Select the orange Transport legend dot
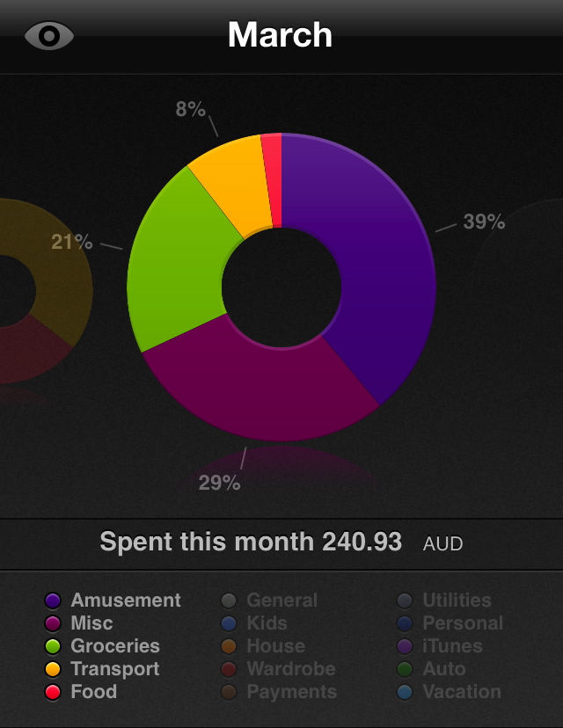Image resolution: width=563 pixels, height=728 pixels. click(x=53, y=670)
